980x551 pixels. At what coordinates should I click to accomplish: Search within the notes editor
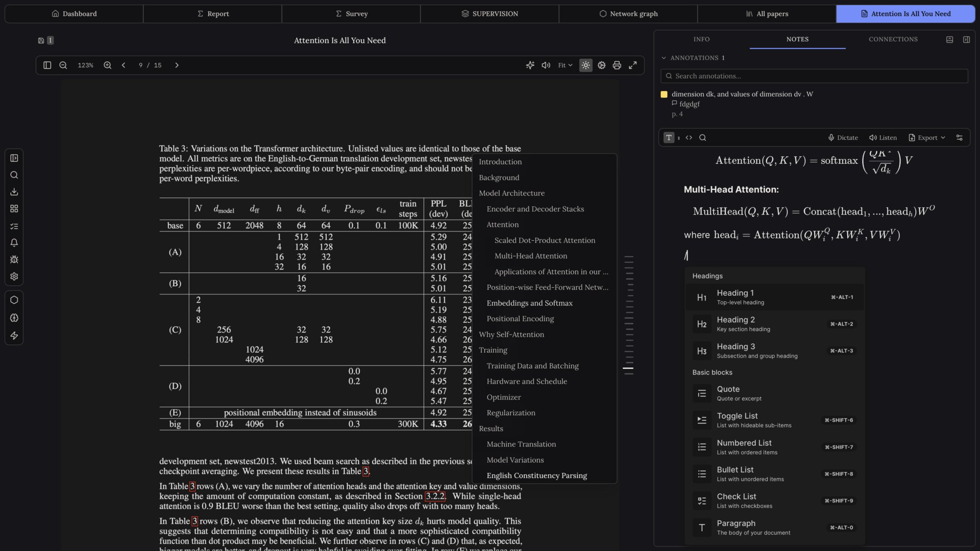[x=703, y=138]
